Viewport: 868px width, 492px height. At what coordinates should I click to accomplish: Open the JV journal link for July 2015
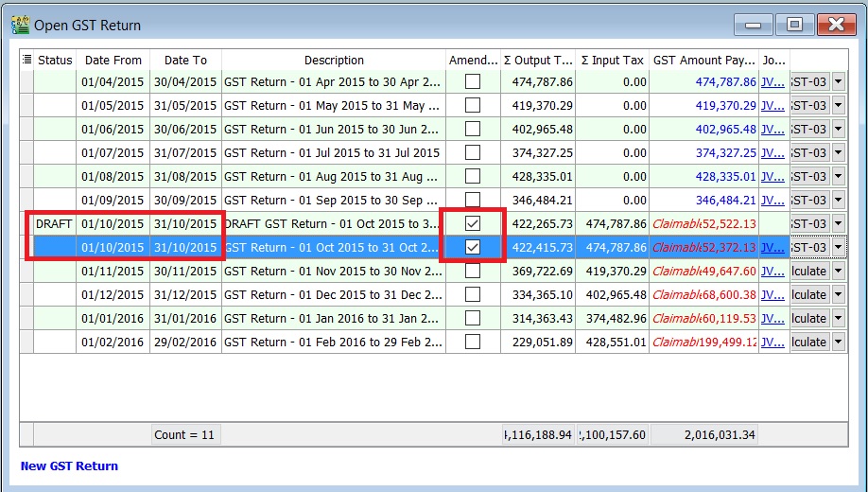[773, 153]
